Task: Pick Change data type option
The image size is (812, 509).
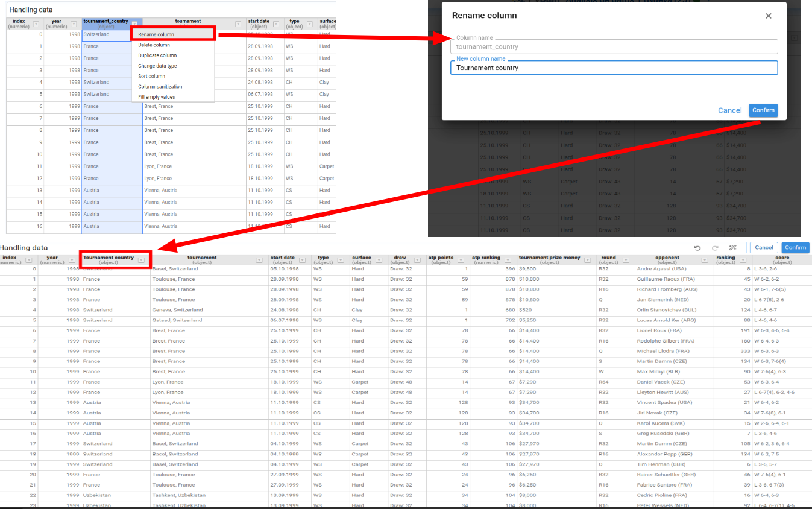Action: click(x=157, y=66)
